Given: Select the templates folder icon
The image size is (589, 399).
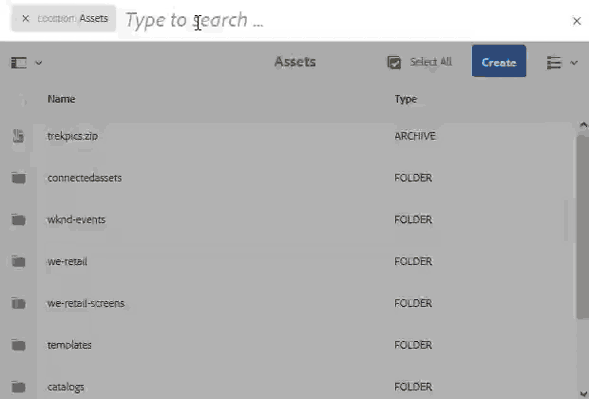Looking at the screenshot, I should [18, 345].
